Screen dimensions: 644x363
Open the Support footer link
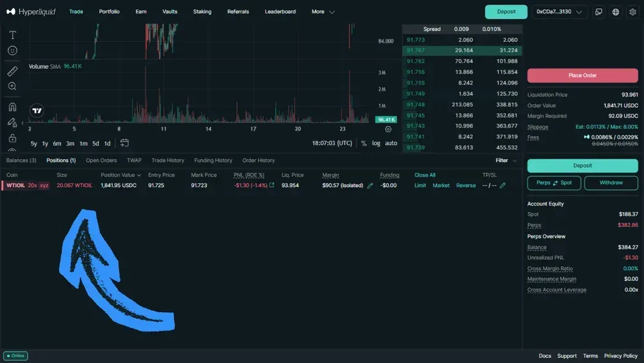(x=567, y=356)
